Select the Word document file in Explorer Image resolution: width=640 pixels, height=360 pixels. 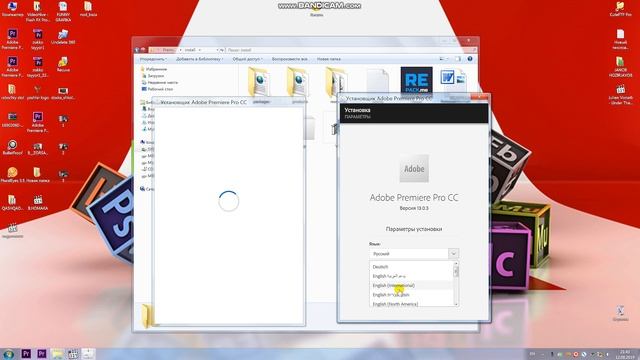click(453, 81)
